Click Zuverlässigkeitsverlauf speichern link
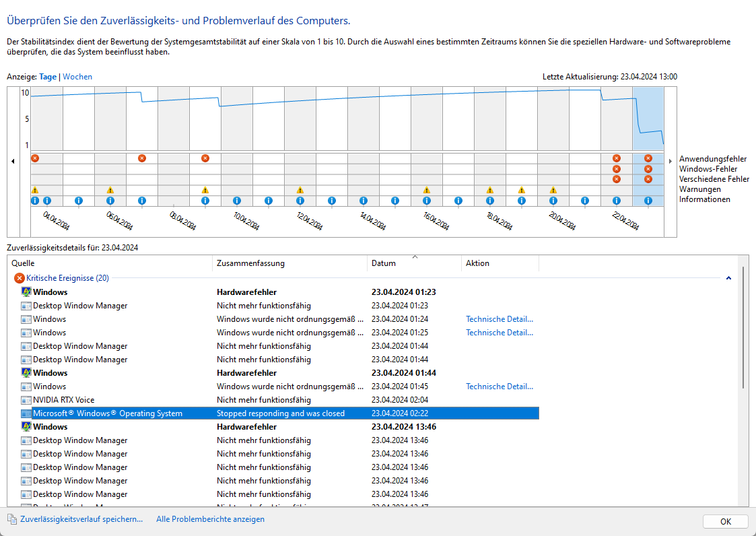This screenshot has width=756, height=536. [x=81, y=519]
